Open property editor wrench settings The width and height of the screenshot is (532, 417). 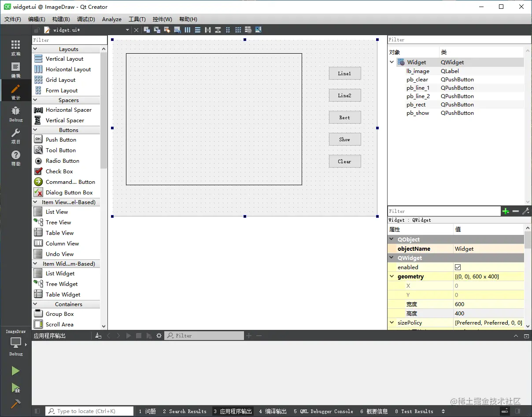point(526,211)
